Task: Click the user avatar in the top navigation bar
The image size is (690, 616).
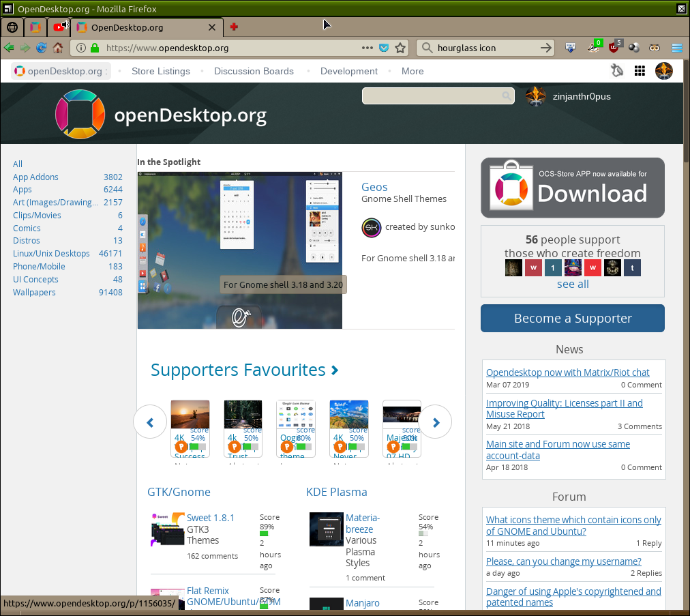Action: [x=663, y=70]
